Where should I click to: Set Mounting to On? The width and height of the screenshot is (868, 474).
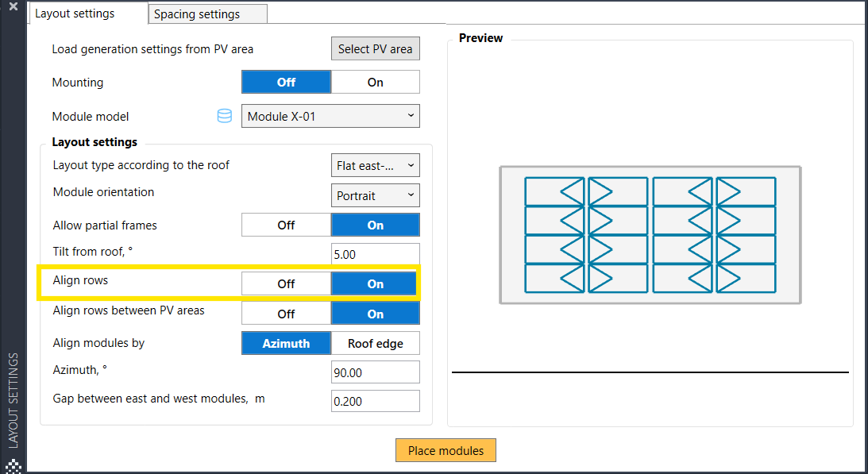(376, 82)
